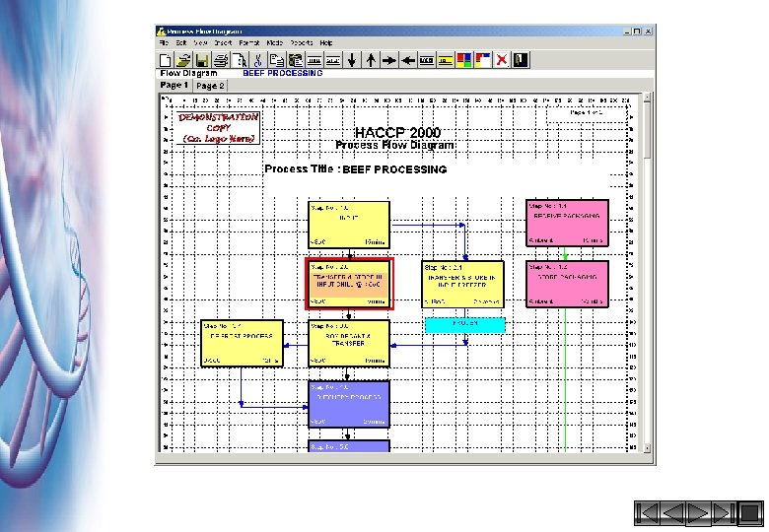Open the Insert menu
This screenshot has width=769, height=532.
tap(223, 42)
